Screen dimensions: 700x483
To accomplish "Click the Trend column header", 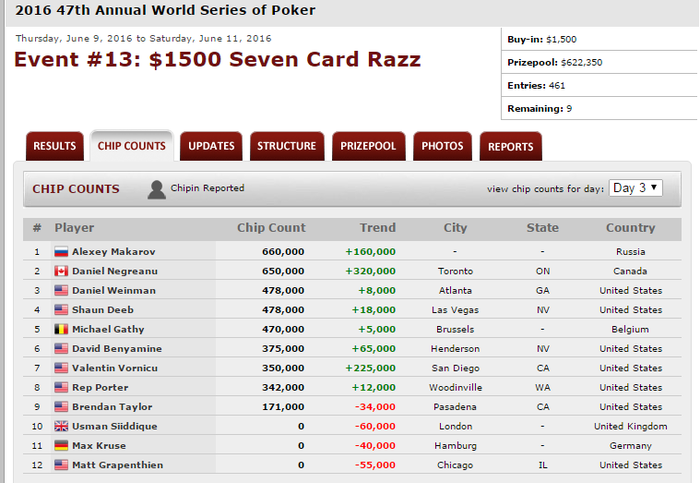I will [x=378, y=228].
